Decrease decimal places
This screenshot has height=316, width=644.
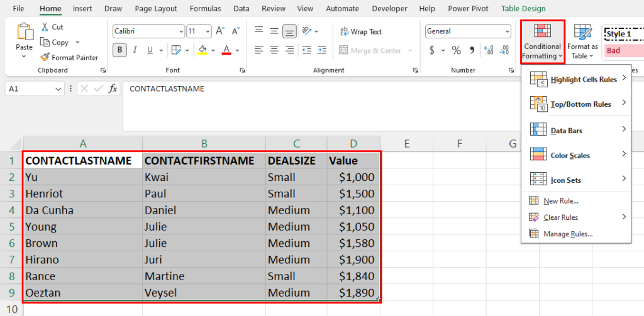pyautogui.click(x=504, y=50)
